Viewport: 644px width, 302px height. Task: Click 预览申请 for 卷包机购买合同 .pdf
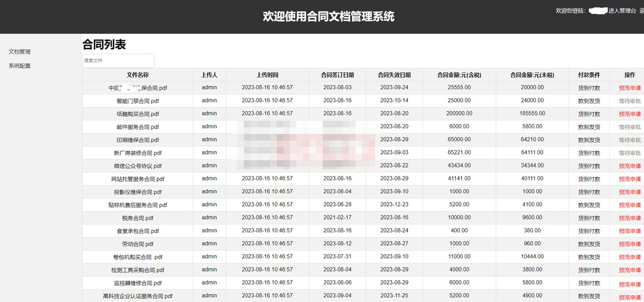pos(630,257)
